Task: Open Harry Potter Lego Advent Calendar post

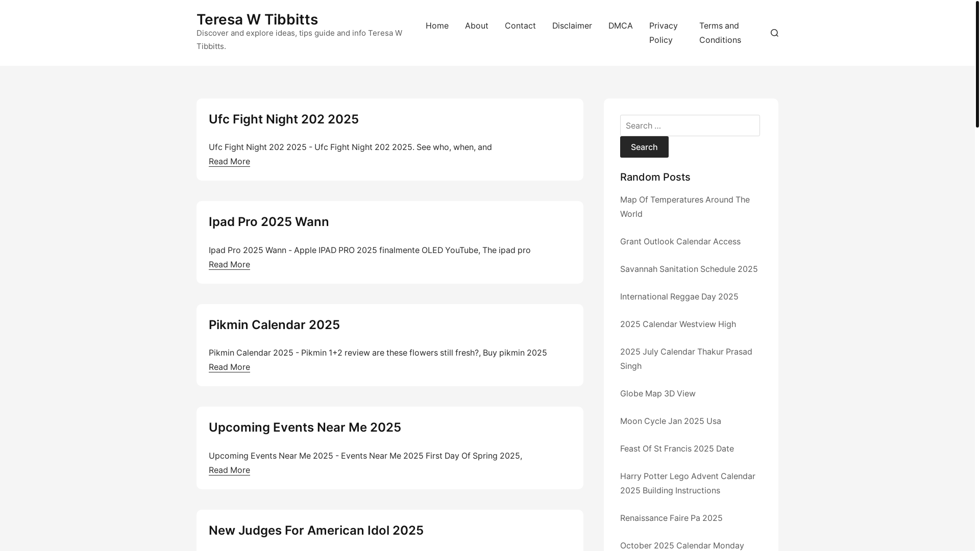Action: 688,483
